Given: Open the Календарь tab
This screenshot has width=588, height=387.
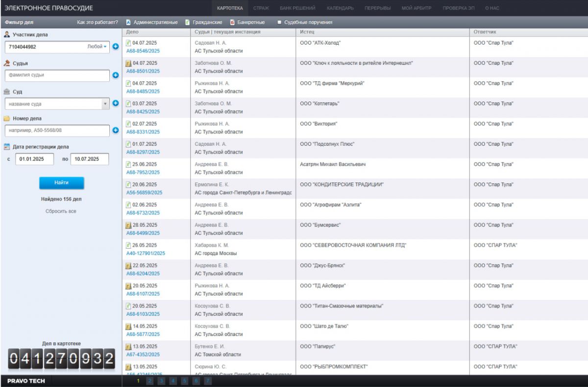Looking at the screenshot, I should tap(340, 8).
